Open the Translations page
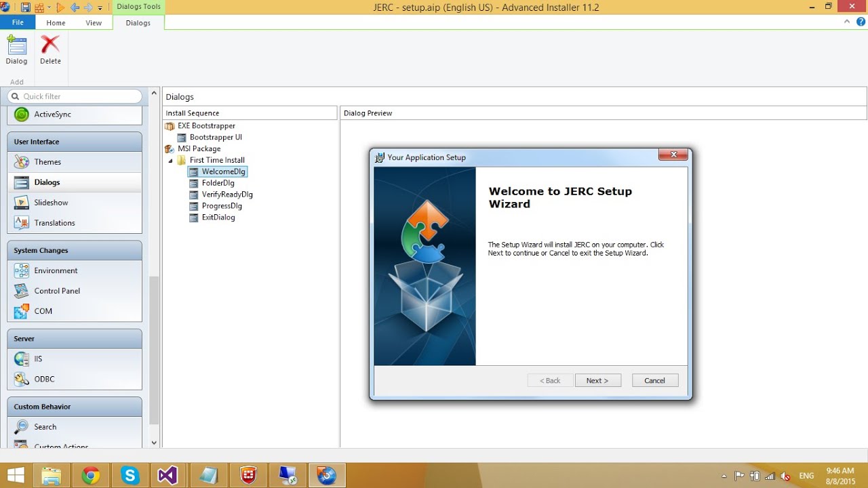The image size is (868, 488). point(75,223)
